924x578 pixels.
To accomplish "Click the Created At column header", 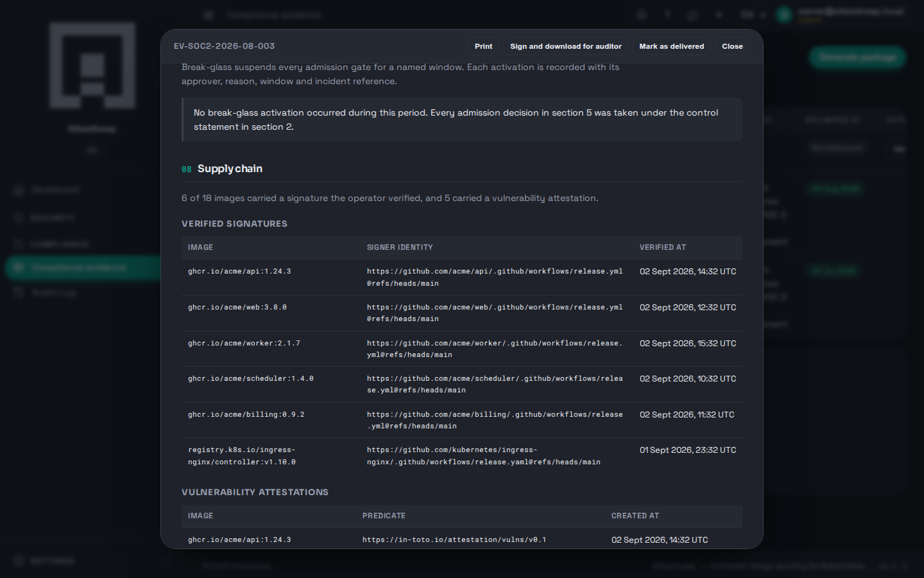I will tap(635, 516).
